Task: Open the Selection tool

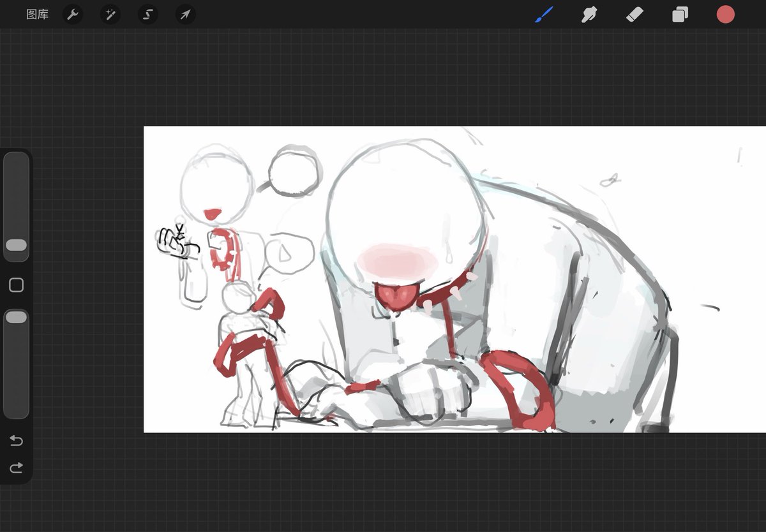Action: (x=148, y=14)
